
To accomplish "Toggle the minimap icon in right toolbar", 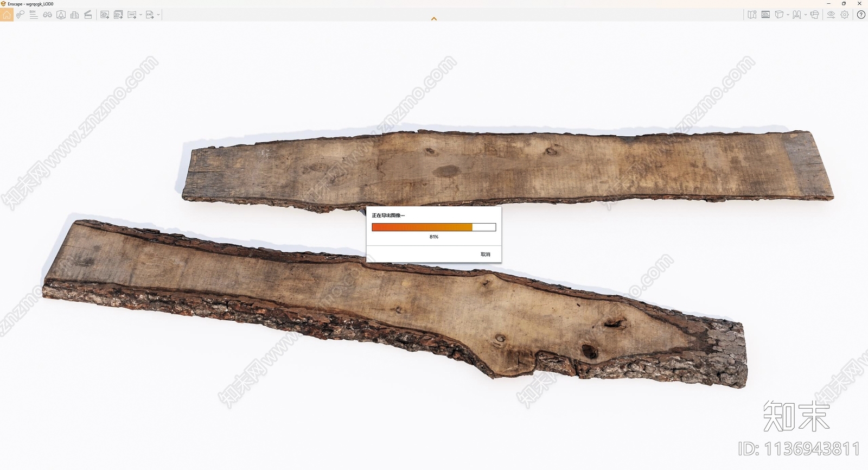I will [x=752, y=15].
